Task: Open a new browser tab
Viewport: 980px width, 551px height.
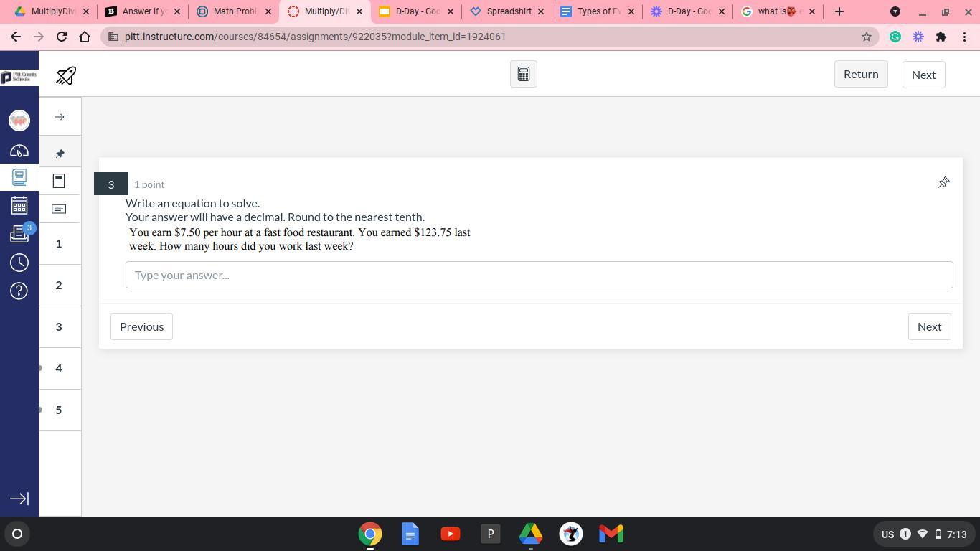Action: coord(839,11)
